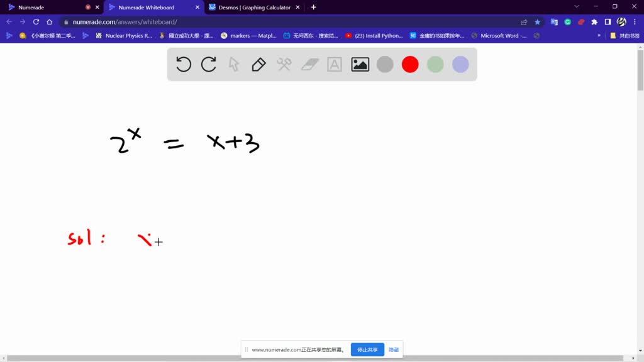Select the eraser tool
The height and width of the screenshot is (362, 644).
[x=309, y=65]
